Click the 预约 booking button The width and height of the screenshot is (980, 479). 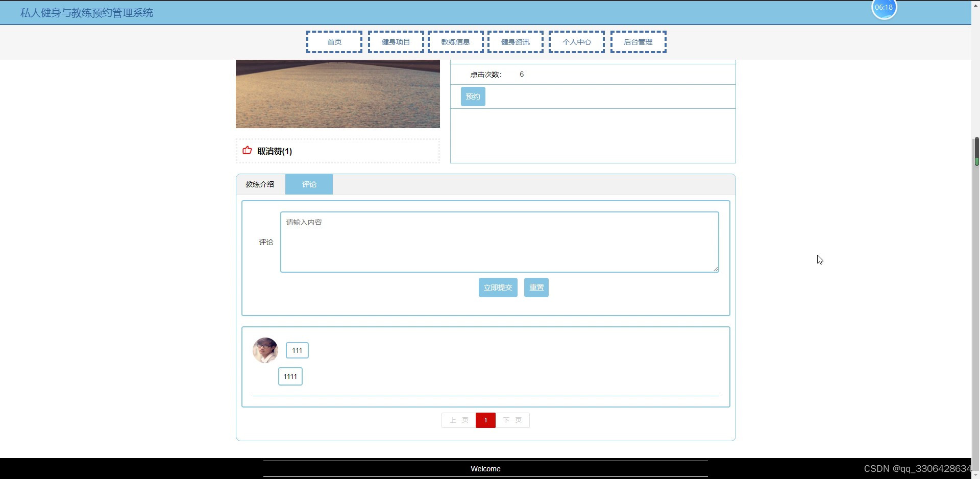pos(473,97)
